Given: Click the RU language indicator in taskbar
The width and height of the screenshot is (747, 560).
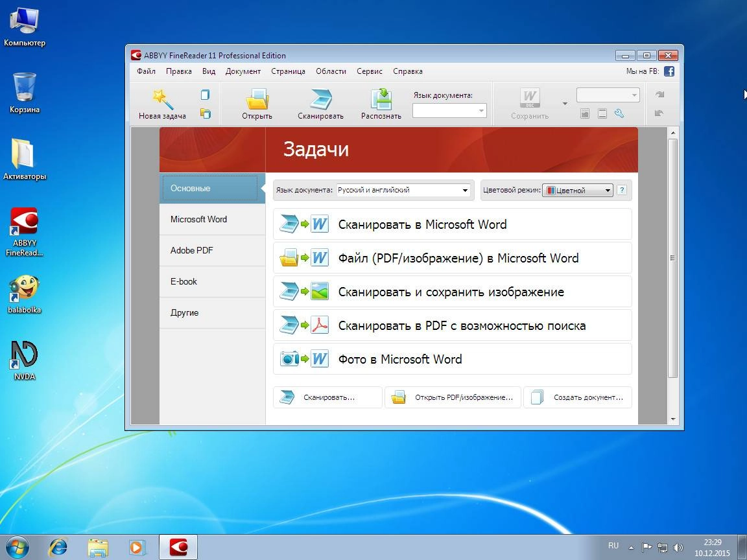Looking at the screenshot, I should pos(613,546).
